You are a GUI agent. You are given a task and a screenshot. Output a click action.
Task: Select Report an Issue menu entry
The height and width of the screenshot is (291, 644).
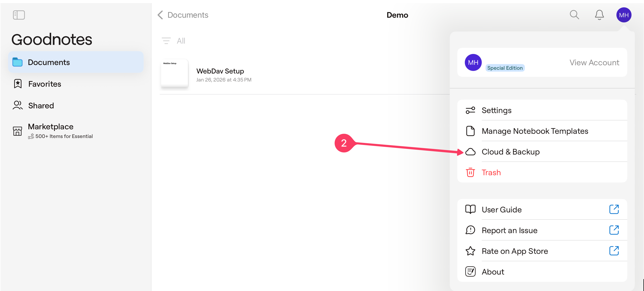542,230
